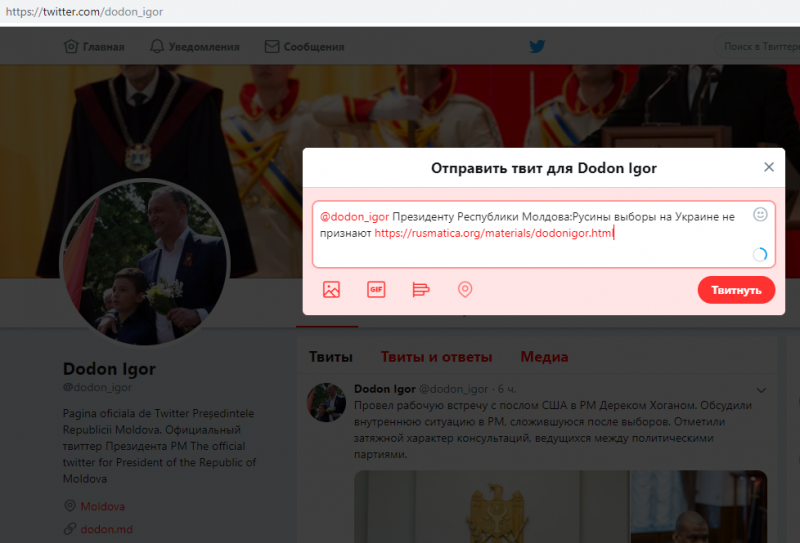Expand the tweet options chevron
Screen dimensions: 800x543
point(761,390)
